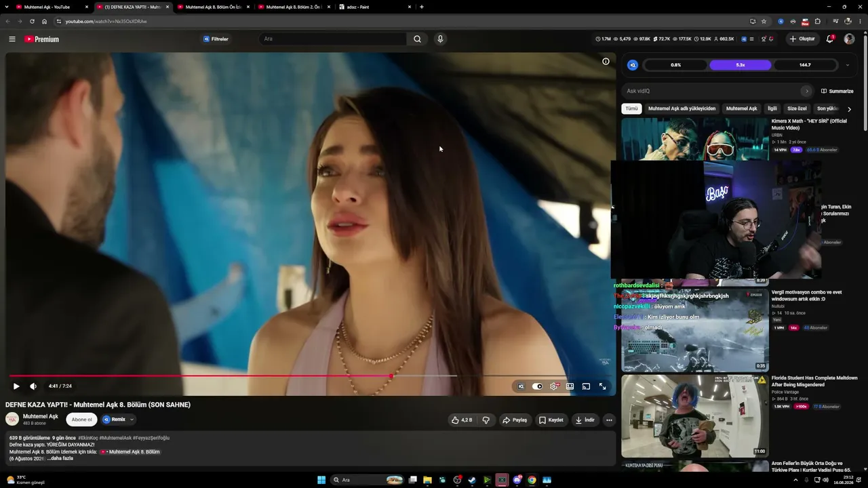The image size is (868, 488).
Task: Like the video (4,2 B)
Action: [462, 420]
